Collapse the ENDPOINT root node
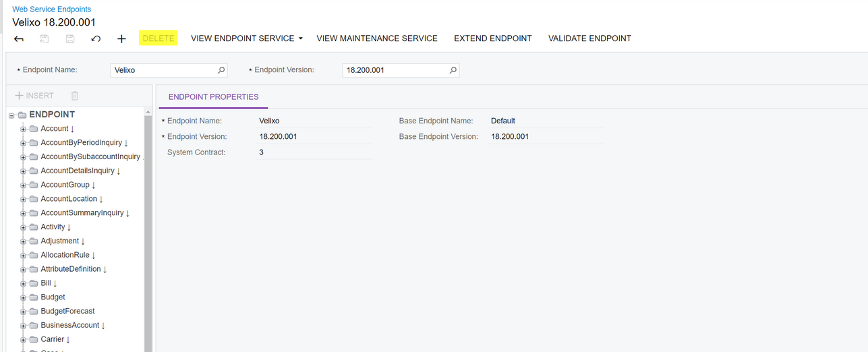The height and width of the screenshot is (352, 868). (x=11, y=115)
